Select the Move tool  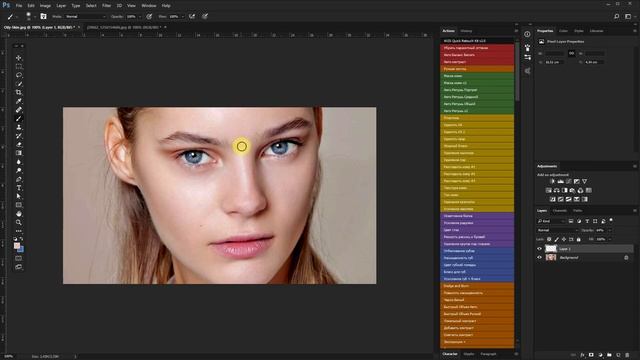(18, 58)
